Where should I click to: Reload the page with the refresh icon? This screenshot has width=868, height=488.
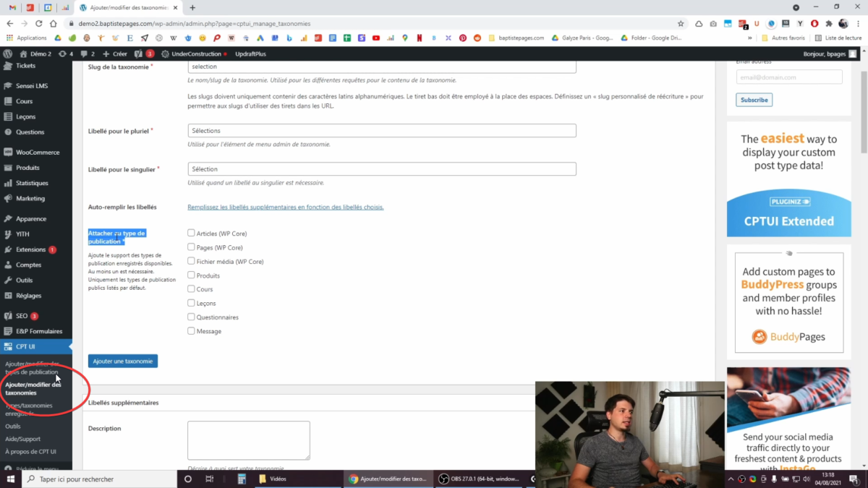click(x=39, y=23)
